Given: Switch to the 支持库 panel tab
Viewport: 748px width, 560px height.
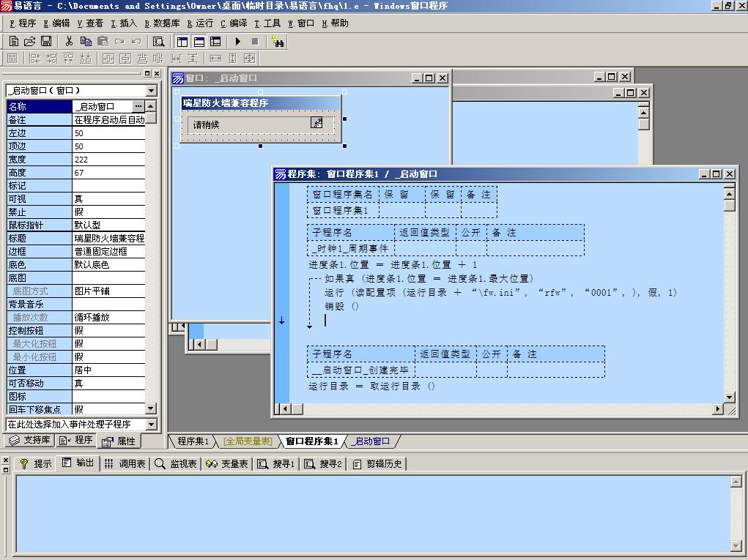Looking at the screenshot, I should (x=30, y=440).
